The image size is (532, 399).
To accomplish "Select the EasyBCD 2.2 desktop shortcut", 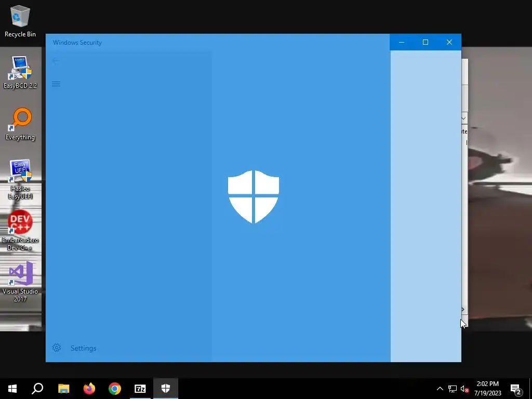I will click(x=20, y=73).
